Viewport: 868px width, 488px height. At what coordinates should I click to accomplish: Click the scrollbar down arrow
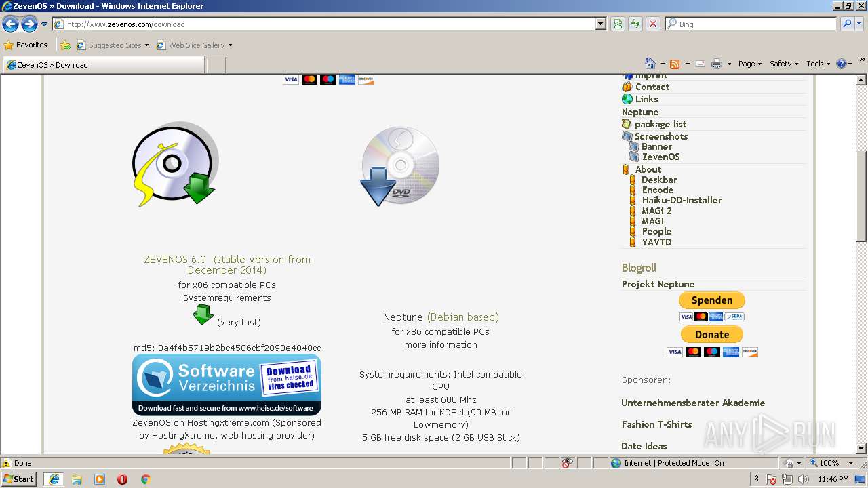[x=861, y=449]
